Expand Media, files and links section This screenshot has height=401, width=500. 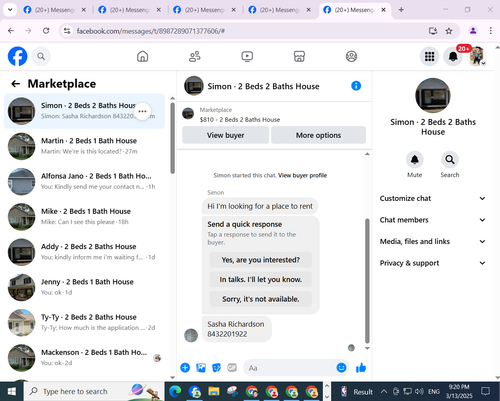[433, 241]
